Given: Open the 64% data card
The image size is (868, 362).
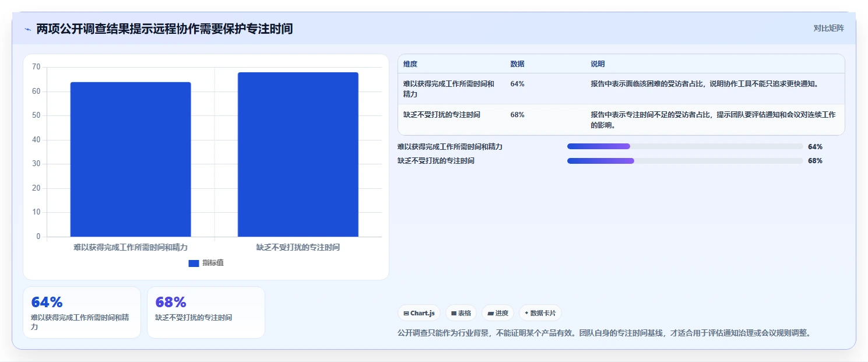Looking at the screenshot, I should (82, 312).
